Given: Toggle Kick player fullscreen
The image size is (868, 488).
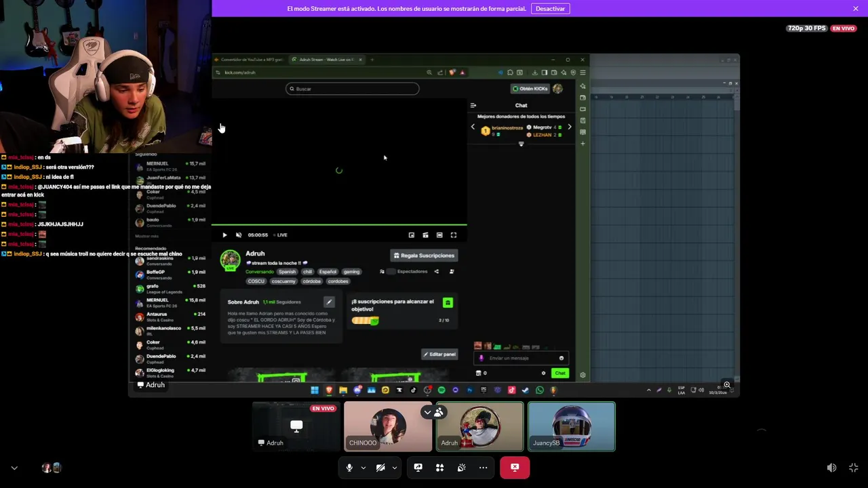Looking at the screenshot, I should pyautogui.click(x=454, y=235).
